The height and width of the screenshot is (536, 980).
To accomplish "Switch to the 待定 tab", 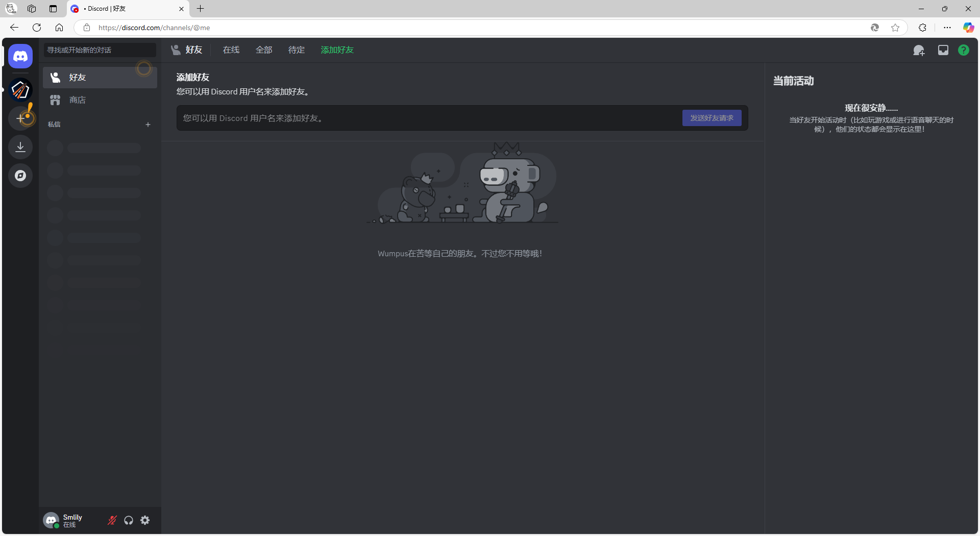I will [x=297, y=50].
